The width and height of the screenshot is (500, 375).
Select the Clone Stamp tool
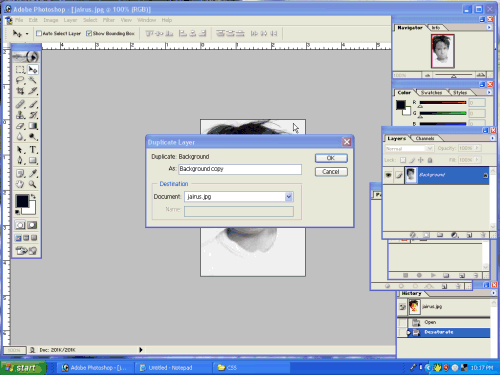tap(20, 115)
